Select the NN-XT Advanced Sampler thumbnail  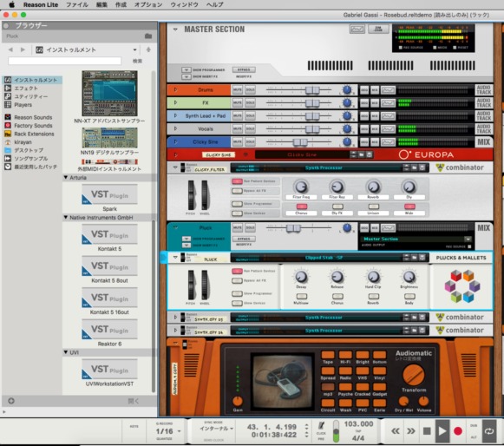[109, 94]
